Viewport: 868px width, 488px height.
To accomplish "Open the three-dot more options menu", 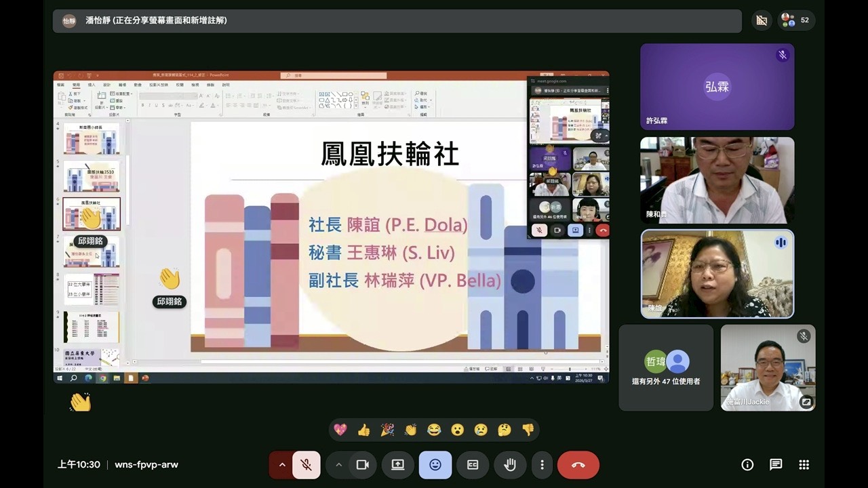I will click(542, 465).
